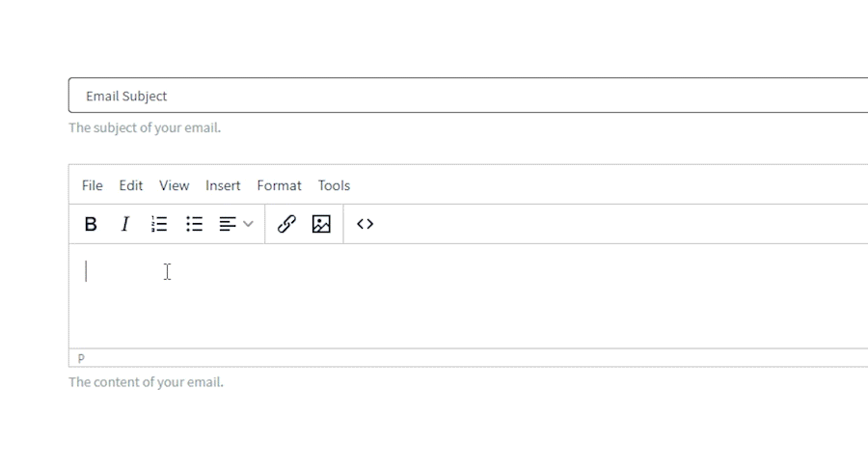Open the Edit menu

tap(130, 185)
